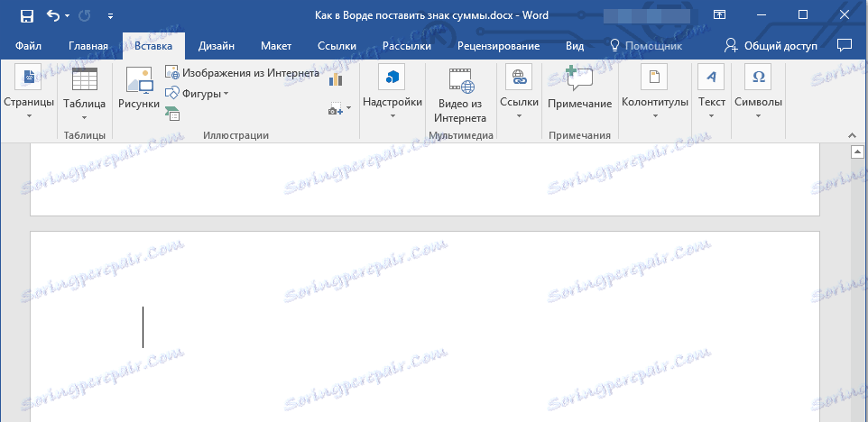Click the Символы omega icon
The height and width of the screenshot is (422, 868).
click(759, 77)
